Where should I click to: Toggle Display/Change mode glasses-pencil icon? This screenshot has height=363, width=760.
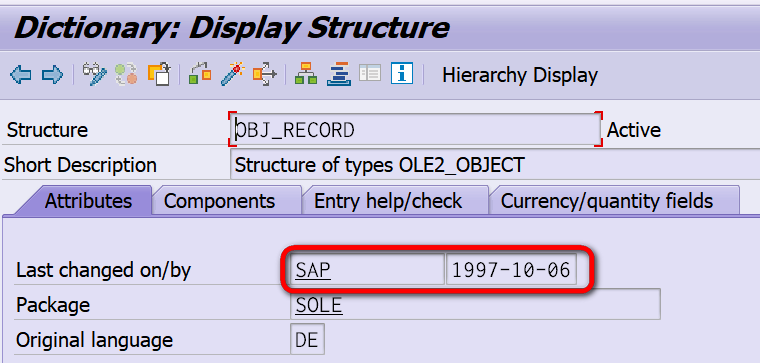click(x=94, y=74)
